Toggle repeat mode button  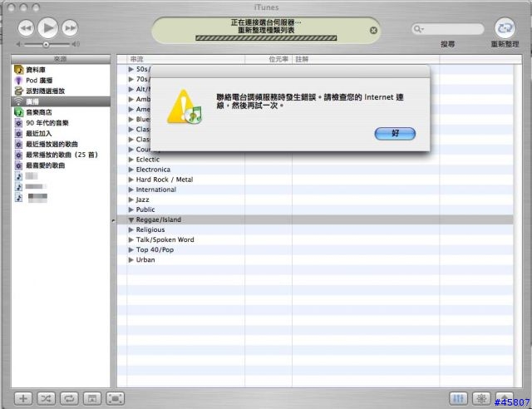[x=69, y=398]
